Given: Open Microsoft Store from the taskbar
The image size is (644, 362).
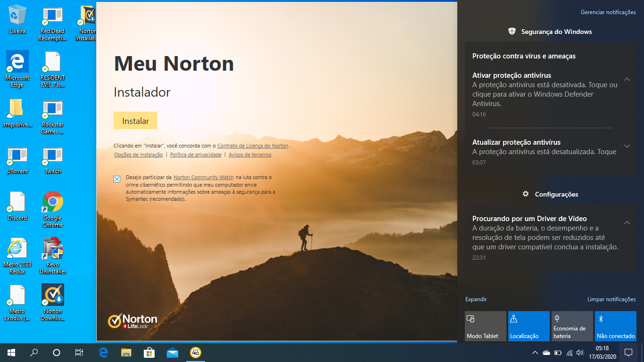Looking at the screenshot, I should (x=149, y=353).
